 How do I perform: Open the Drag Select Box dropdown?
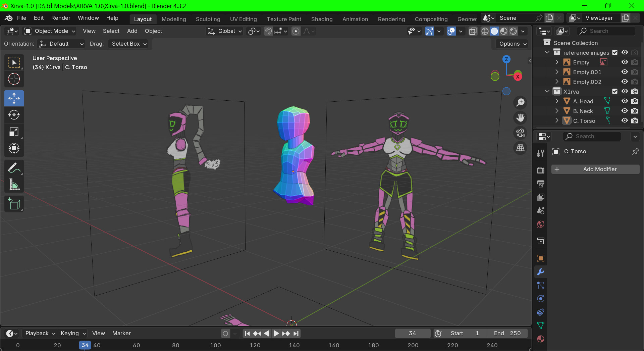129,44
